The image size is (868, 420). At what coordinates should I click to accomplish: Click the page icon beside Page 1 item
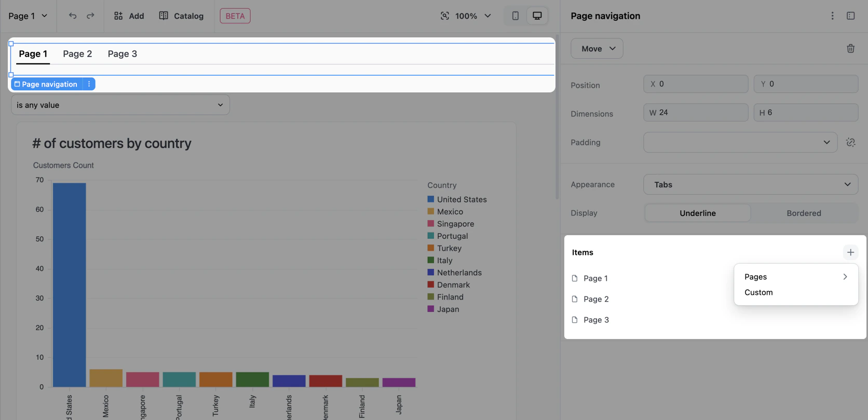click(575, 278)
